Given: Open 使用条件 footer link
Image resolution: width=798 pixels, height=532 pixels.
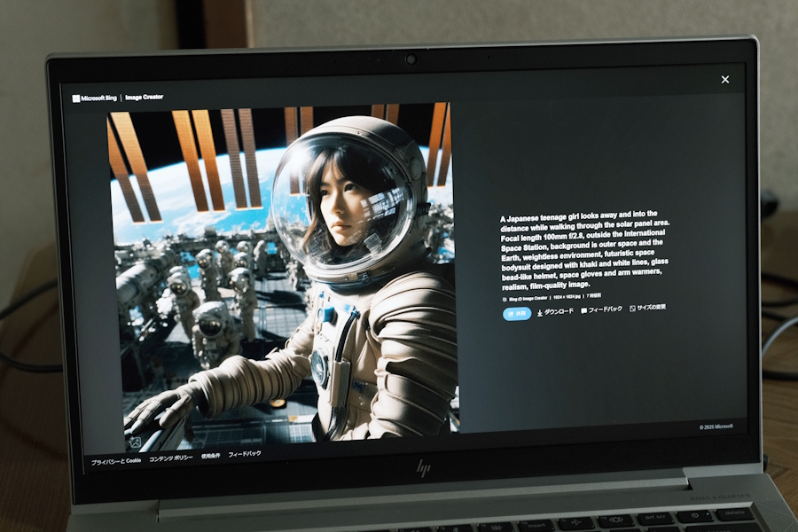Looking at the screenshot, I should [211, 456].
